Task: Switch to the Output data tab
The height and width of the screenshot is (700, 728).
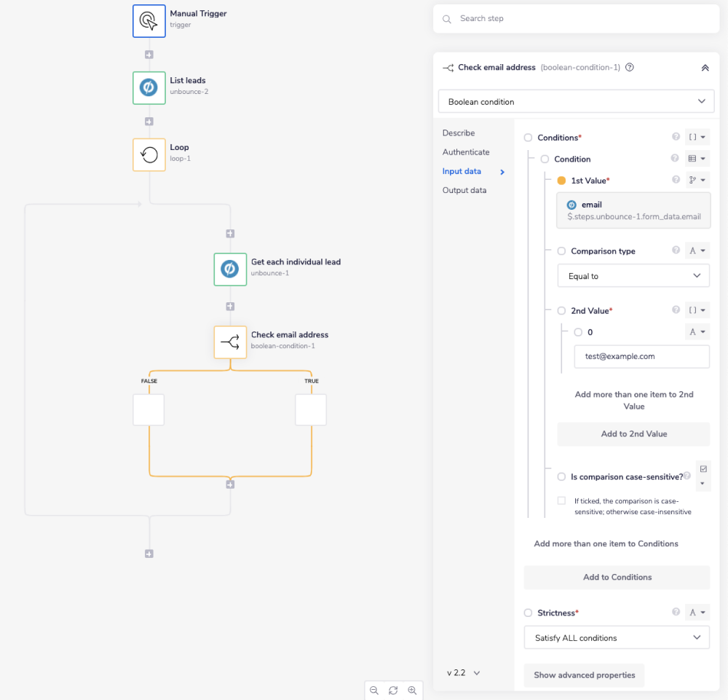Action: [464, 190]
